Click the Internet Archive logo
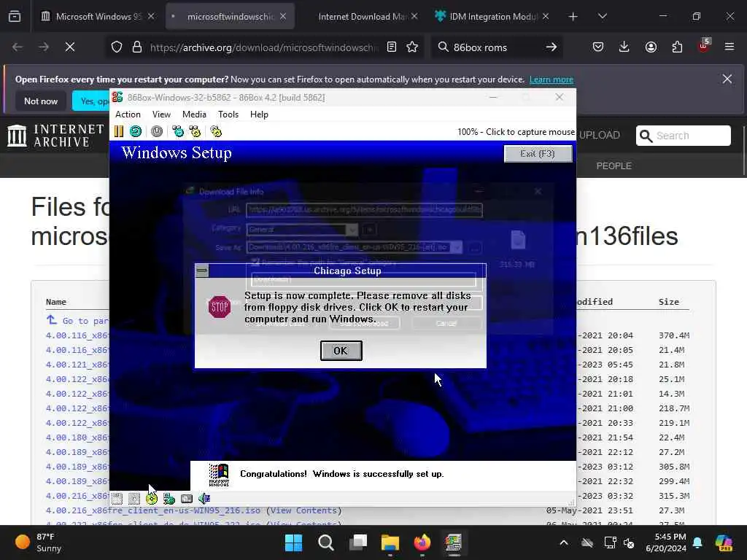Image resolution: width=747 pixels, height=560 pixels. (x=55, y=135)
